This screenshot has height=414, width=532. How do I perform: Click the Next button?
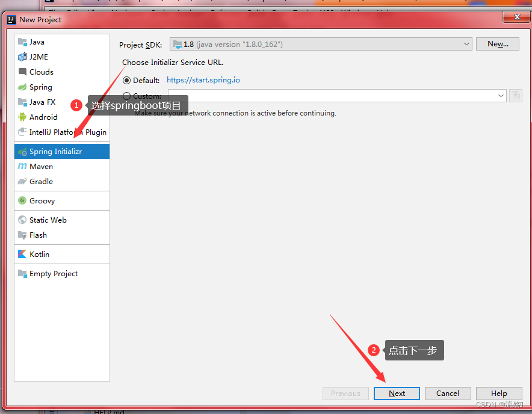coord(397,394)
